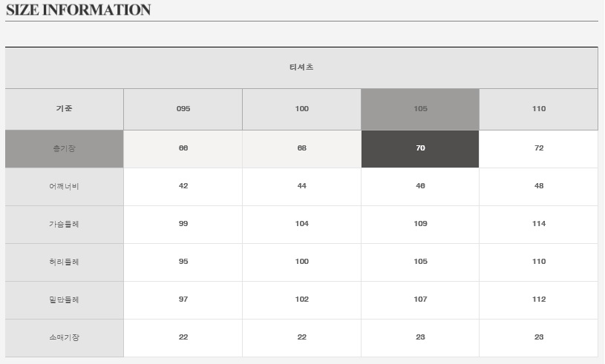Click the 밑단둘레 value 107 cell
The height and width of the screenshot is (364, 605).
(x=420, y=300)
